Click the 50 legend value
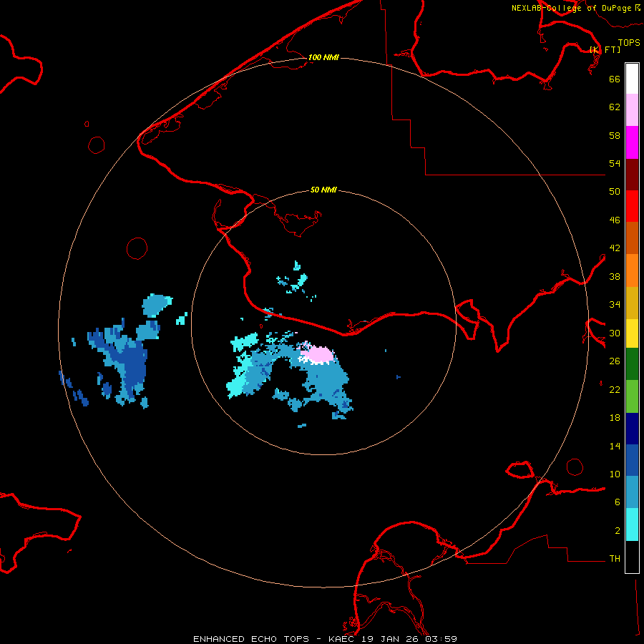 [615, 192]
